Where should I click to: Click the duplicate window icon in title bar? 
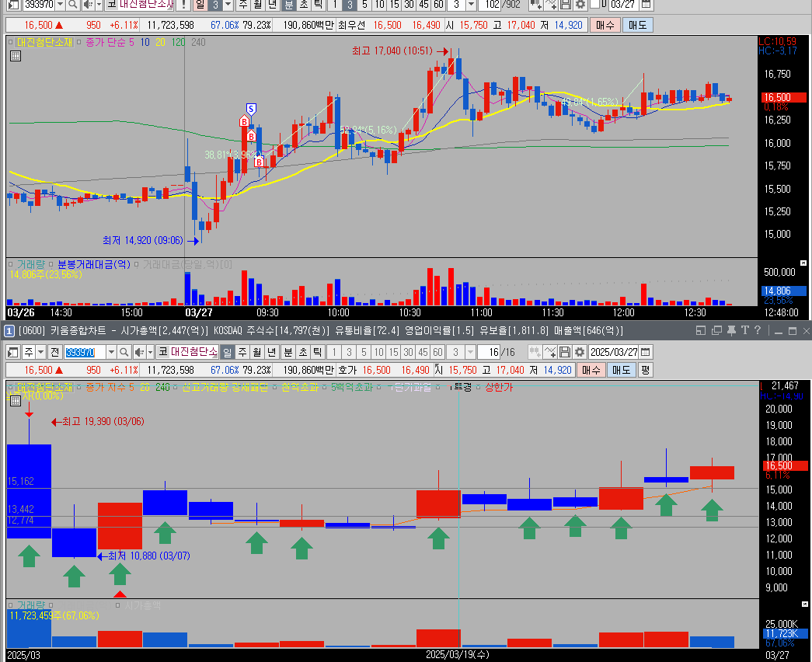[716, 330]
